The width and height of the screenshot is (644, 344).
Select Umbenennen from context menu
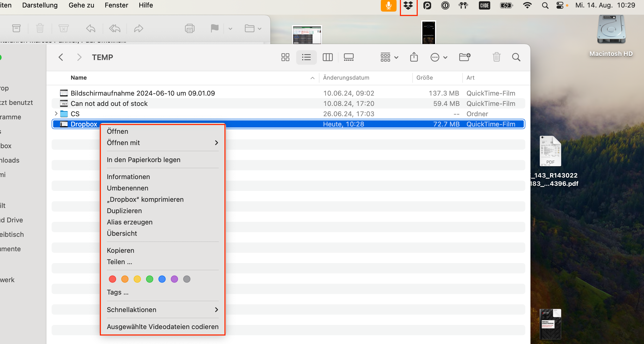coord(127,188)
